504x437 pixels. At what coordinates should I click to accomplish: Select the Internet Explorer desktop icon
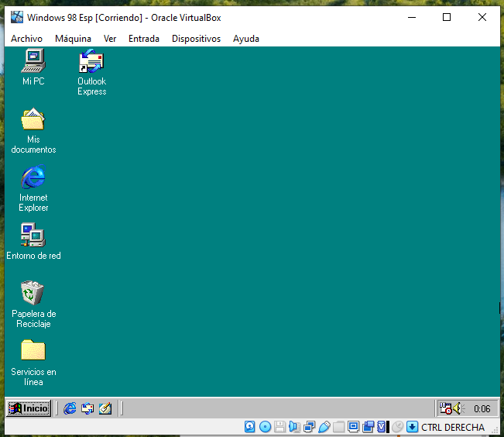point(33,177)
